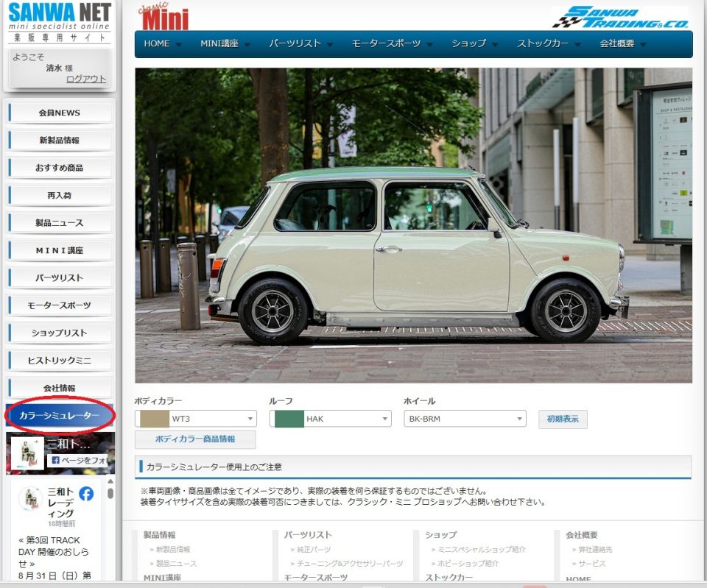707x588 pixels.
Task: Click ログアウト link
Action: click(x=86, y=79)
